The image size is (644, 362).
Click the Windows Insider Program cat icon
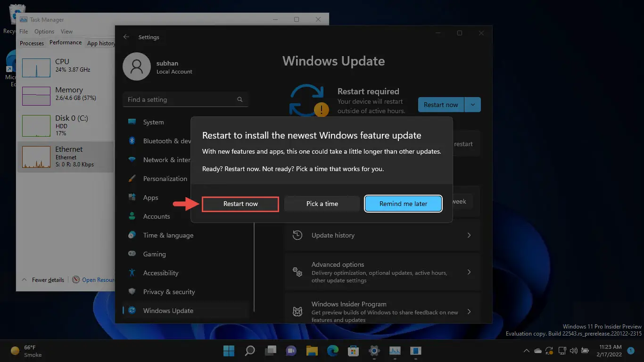pos(297,312)
